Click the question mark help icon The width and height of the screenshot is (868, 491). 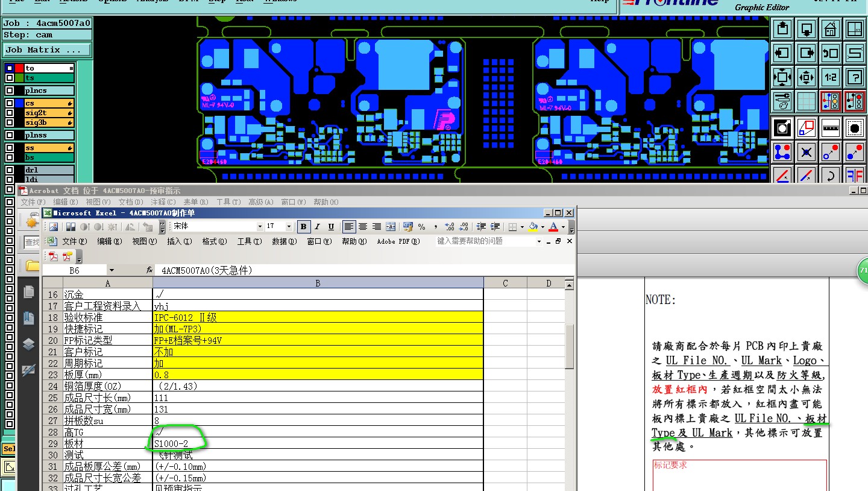pos(855,77)
